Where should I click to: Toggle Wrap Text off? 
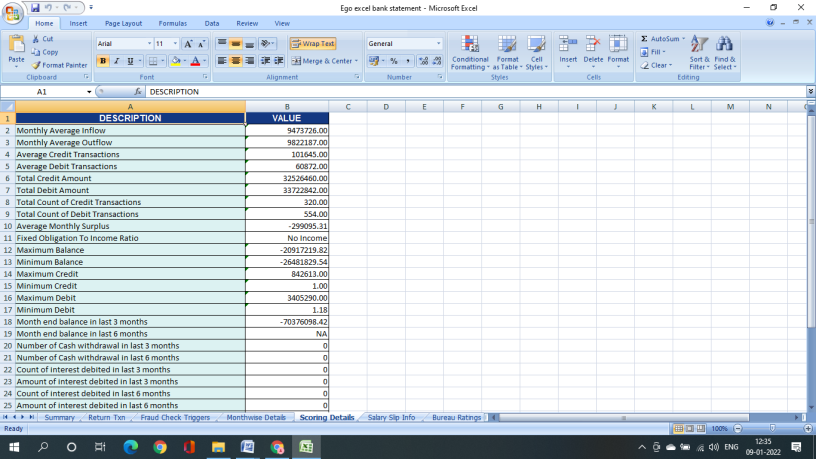[x=313, y=44]
